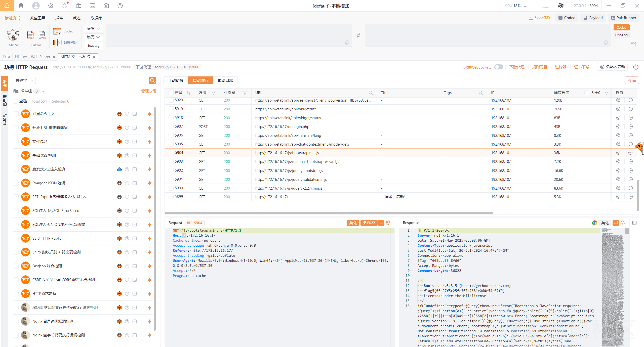Click the plugin list vertical scrollbar
This screenshot has width=644, height=347.
tap(155, 219)
